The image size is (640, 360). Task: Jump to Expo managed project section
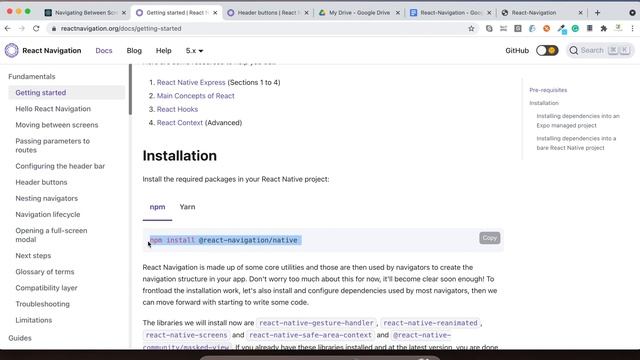(x=578, y=121)
